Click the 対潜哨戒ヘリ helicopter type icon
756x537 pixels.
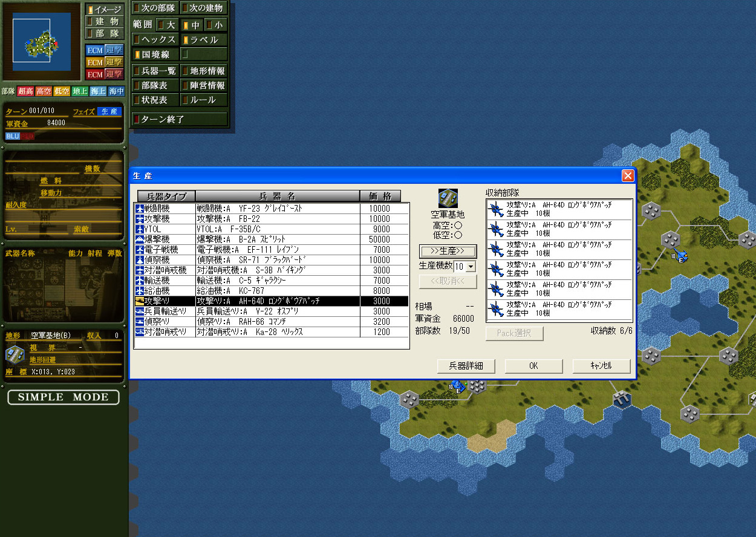point(140,332)
